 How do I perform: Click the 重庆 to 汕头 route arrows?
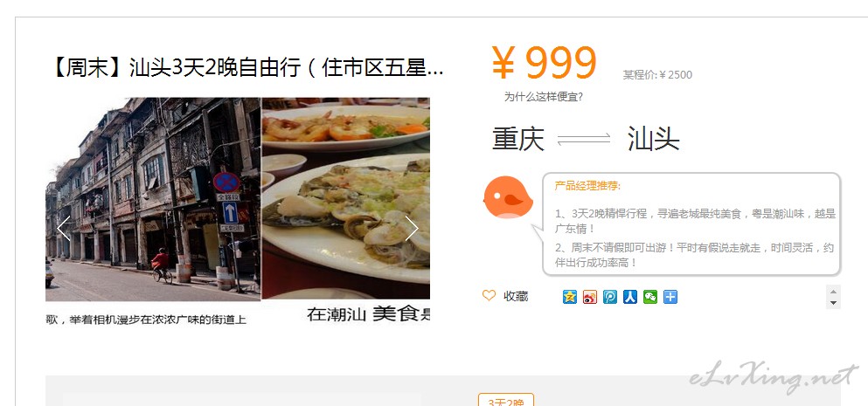(x=584, y=139)
